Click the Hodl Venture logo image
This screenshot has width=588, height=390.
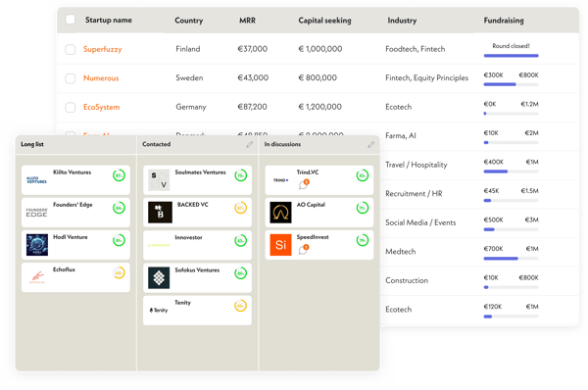(x=37, y=245)
